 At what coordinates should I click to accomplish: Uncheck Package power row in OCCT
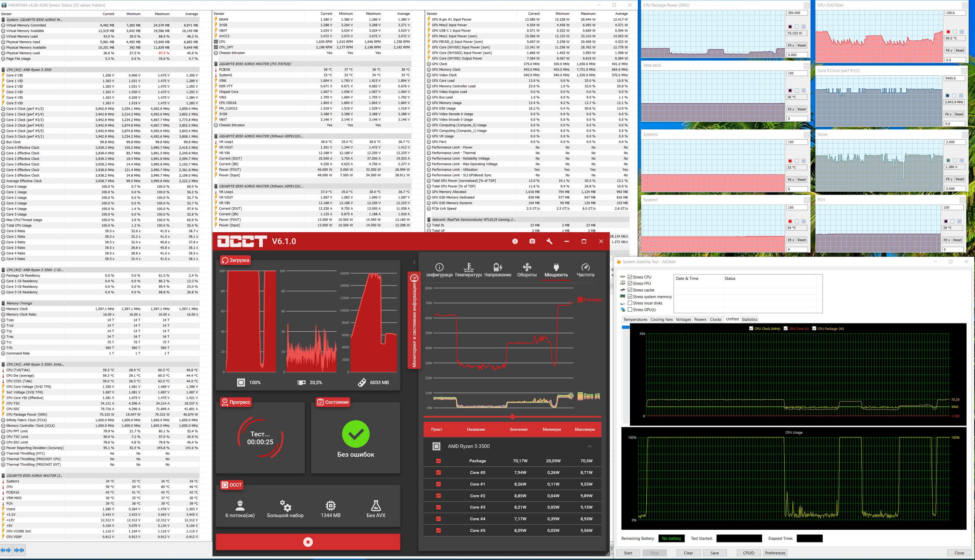pyautogui.click(x=438, y=461)
